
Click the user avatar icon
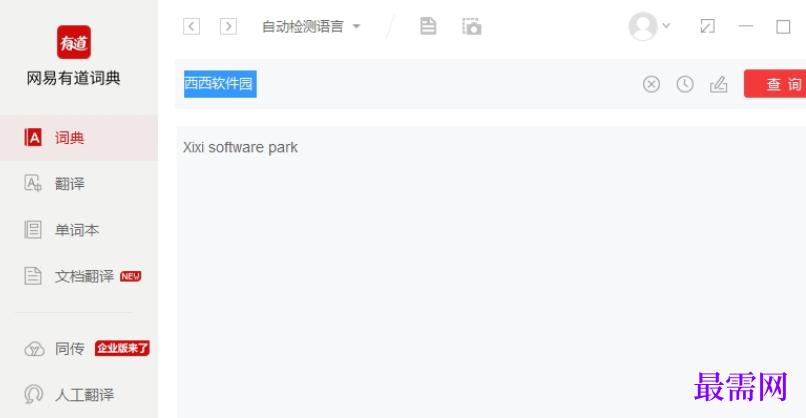point(643,26)
